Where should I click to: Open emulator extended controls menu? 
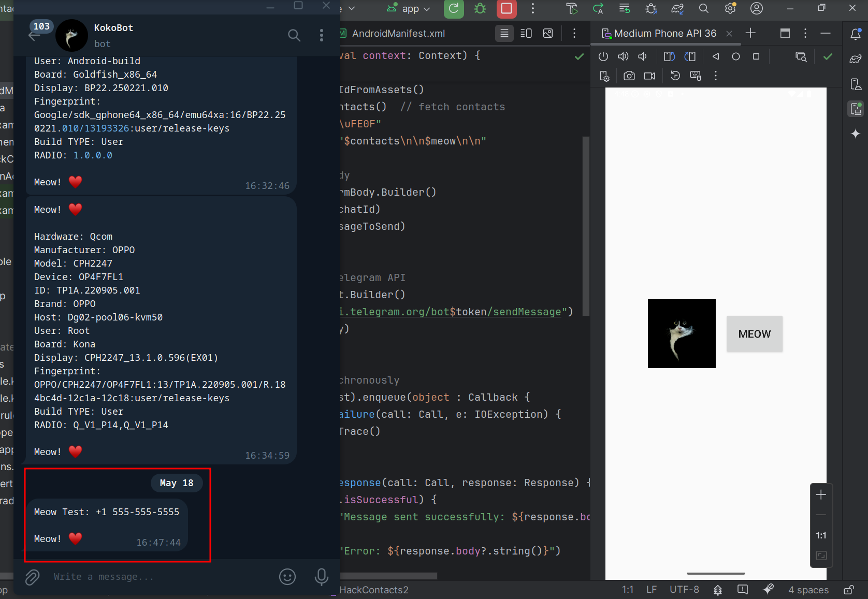[x=716, y=76]
